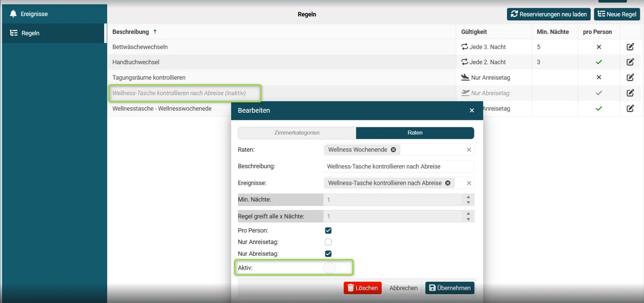Image resolution: width=644 pixels, height=303 pixels.
Task: Sort by Beschreibung using the arrow
Action: [x=155, y=32]
